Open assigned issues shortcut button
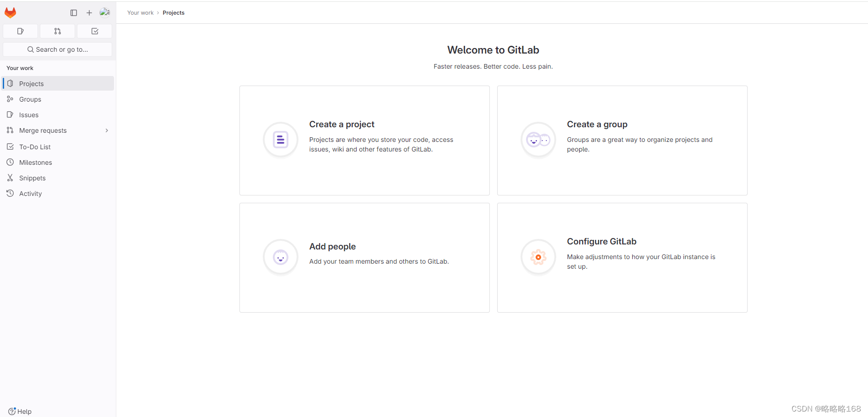This screenshot has width=868, height=417. 20,31
